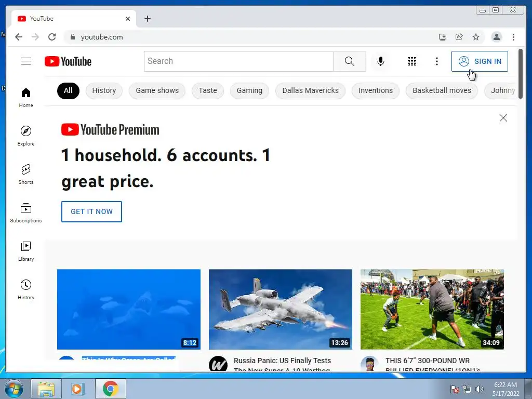Start voice search with the microphone icon

click(381, 61)
